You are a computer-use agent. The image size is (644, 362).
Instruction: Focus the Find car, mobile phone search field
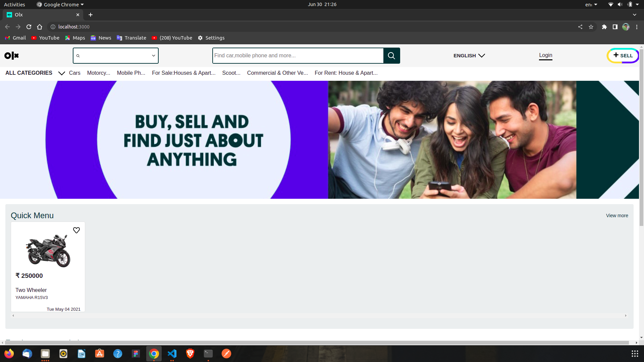[298, 56]
